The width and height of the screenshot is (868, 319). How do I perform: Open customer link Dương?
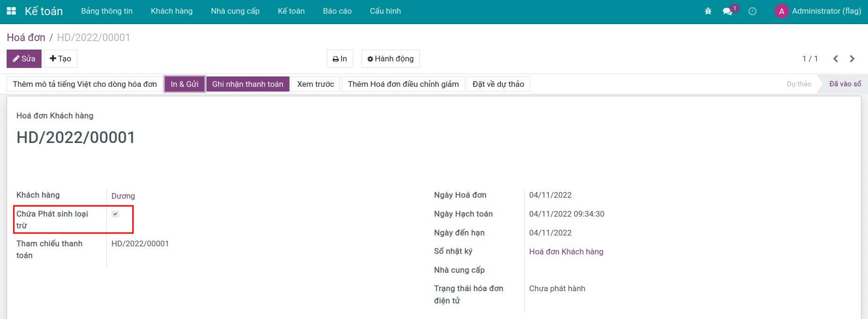[123, 196]
